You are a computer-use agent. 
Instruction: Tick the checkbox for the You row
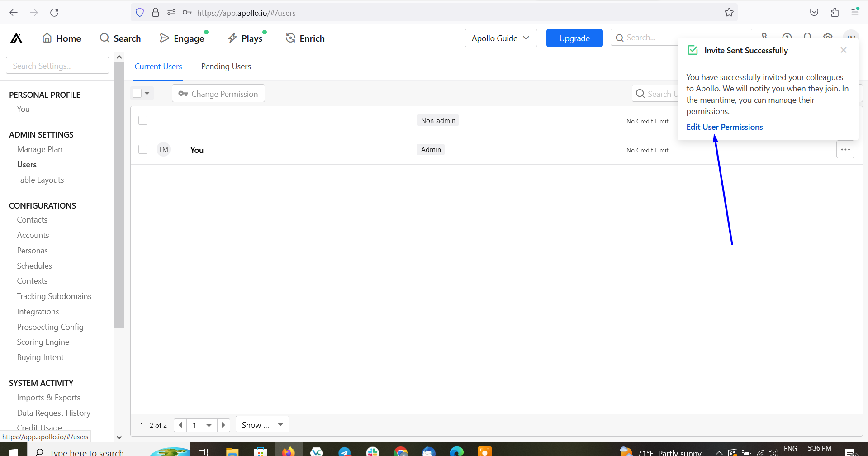click(x=143, y=149)
